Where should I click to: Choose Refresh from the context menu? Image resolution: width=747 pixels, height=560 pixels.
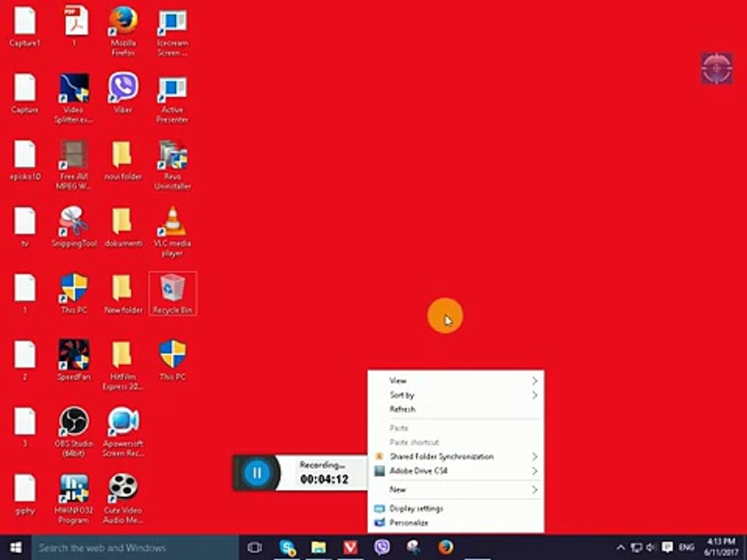pos(456,409)
